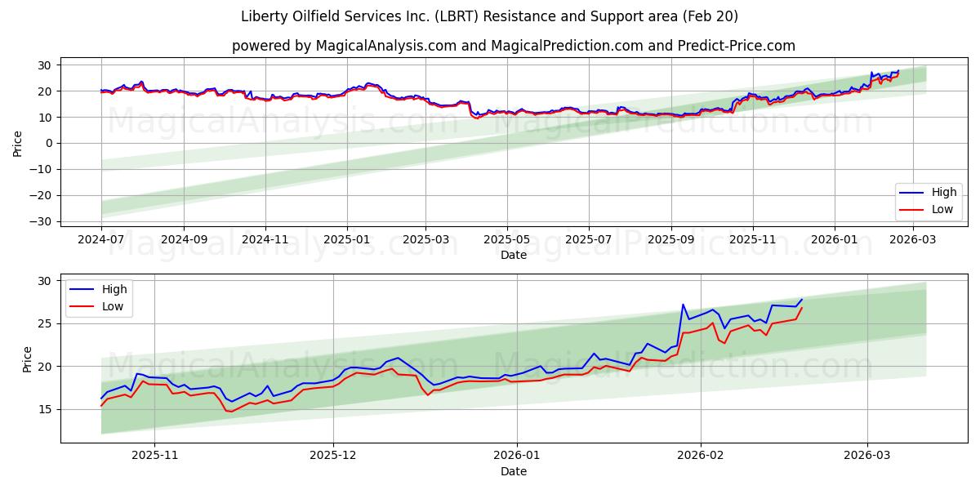The width and height of the screenshot is (980, 490).
Task: Click 'Low' in the bottom chart legend
Action: 114,306
